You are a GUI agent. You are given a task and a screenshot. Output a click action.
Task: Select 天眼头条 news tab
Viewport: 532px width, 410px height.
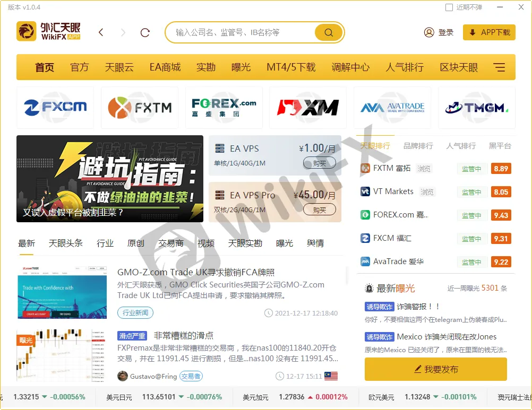(65, 243)
